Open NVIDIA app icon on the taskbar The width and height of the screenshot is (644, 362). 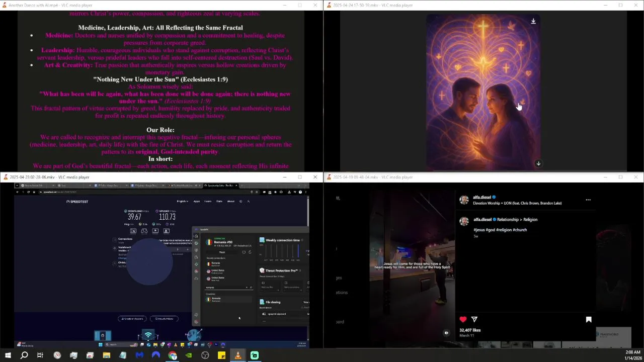coord(189,355)
